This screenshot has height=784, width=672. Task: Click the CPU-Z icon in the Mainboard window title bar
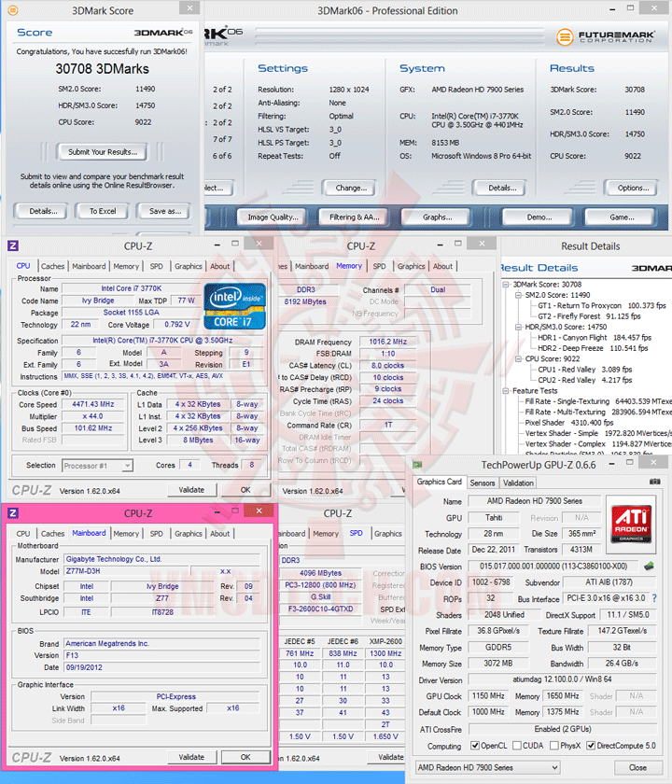(x=13, y=513)
